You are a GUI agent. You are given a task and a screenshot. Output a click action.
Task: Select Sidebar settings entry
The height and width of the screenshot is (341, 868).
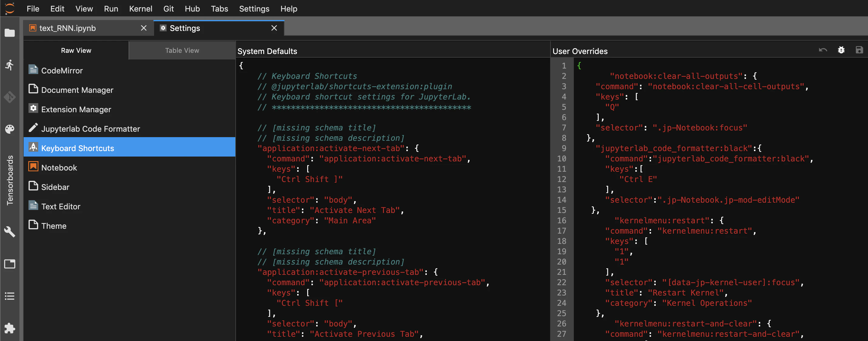[130, 187]
